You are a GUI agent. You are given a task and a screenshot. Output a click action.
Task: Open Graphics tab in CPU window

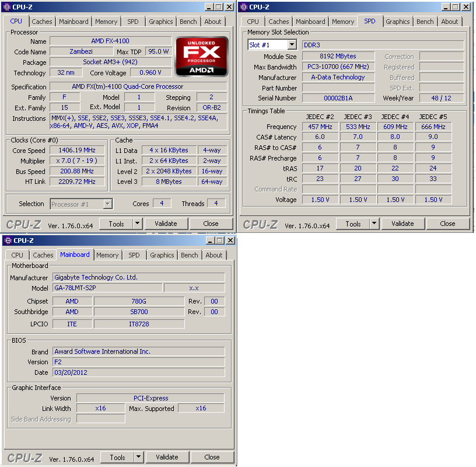click(160, 22)
